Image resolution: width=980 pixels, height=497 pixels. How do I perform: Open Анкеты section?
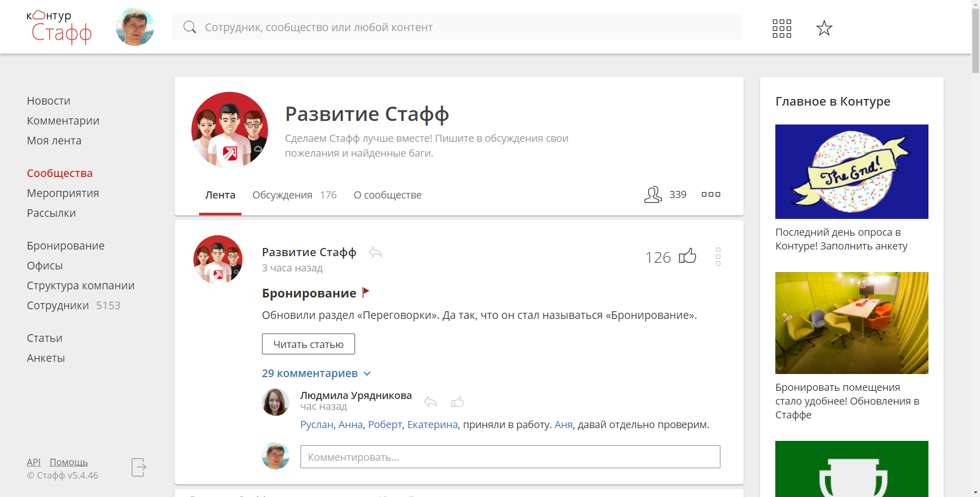coord(45,358)
